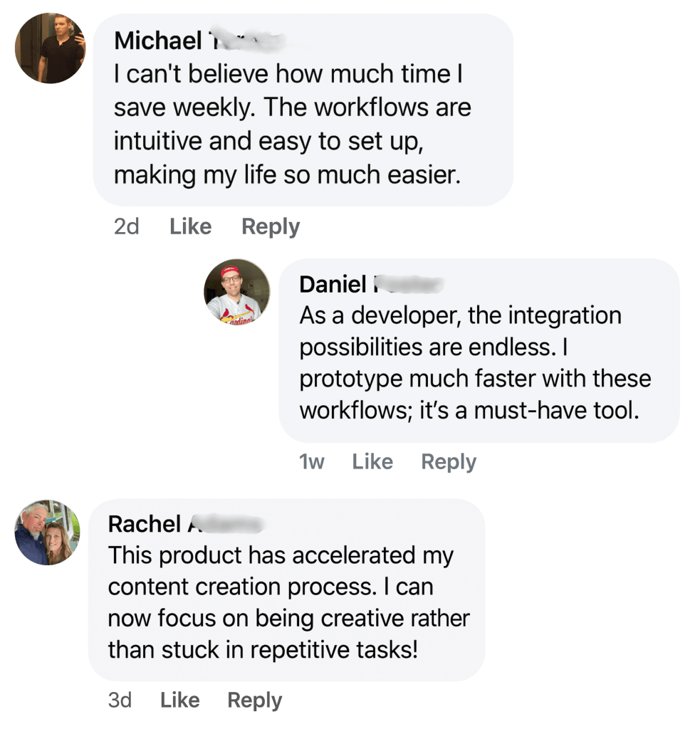The image size is (700, 729).
Task: Like Michael's comment about saving time
Action: click(x=191, y=227)
